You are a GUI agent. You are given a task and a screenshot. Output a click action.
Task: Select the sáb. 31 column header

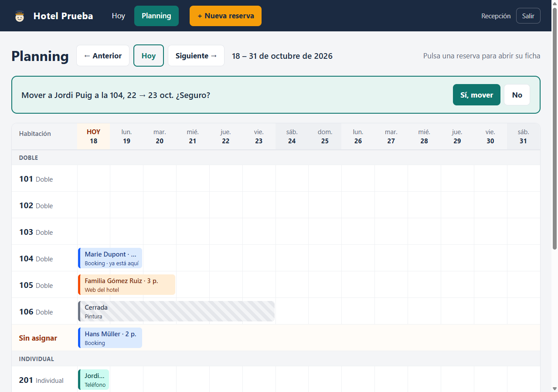[x=524, y=136]
